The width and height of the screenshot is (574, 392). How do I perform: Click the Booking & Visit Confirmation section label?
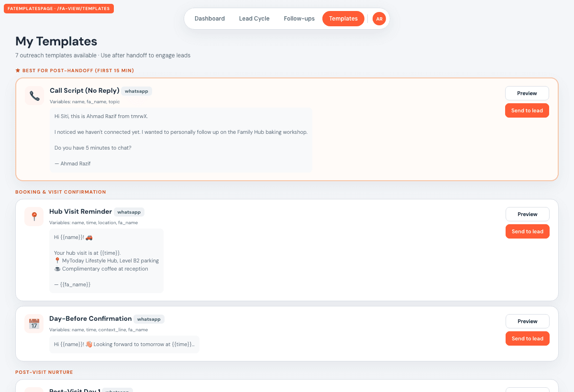click(x=60, y=192)
